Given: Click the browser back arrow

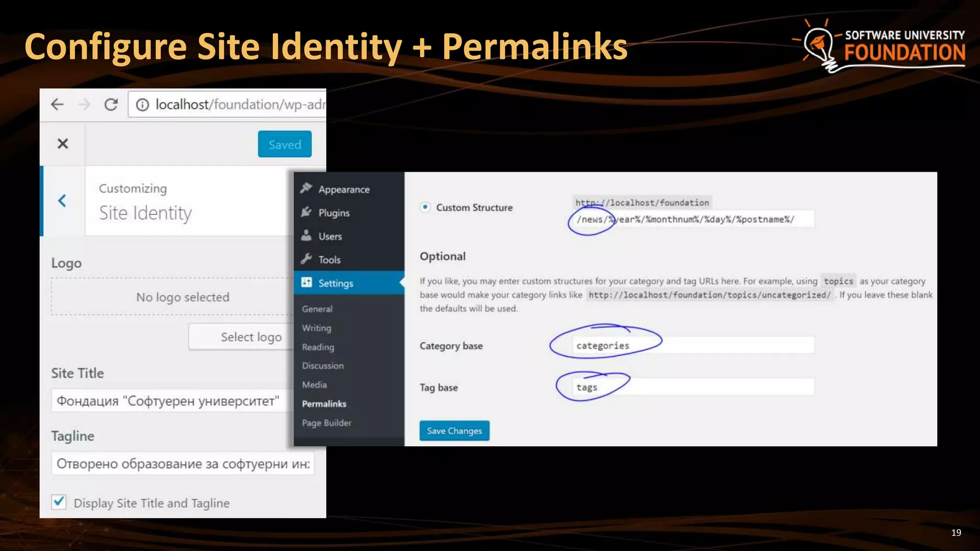Looking at the screenshot, I should coord(57,104).
